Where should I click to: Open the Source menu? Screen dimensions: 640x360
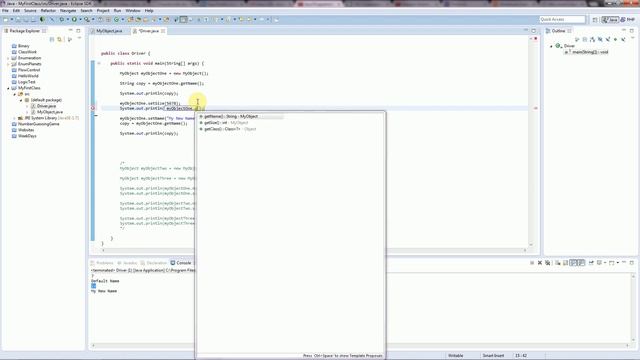30,11
